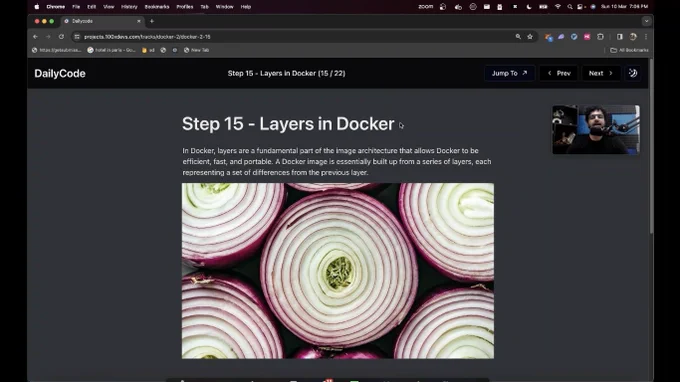The image size is (680, 382).
Task: Toggle dark mode with the moon icon on DailyCode
Action: coord(633,73)
